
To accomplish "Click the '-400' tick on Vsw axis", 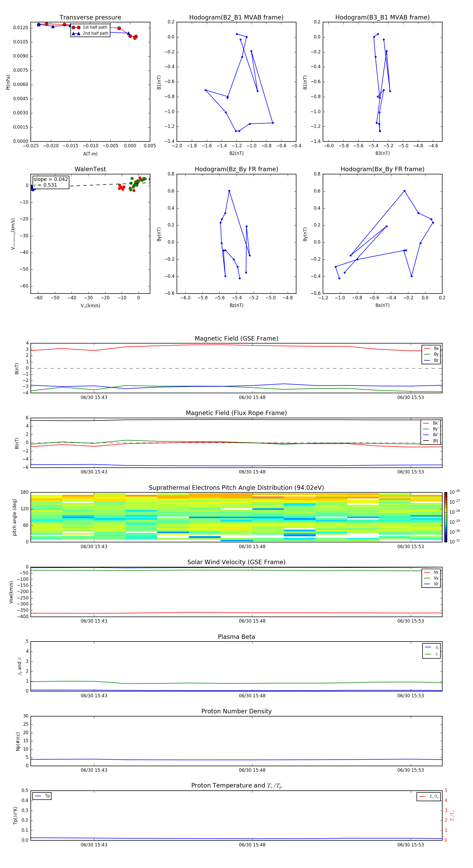I will (x=23, y=617).
